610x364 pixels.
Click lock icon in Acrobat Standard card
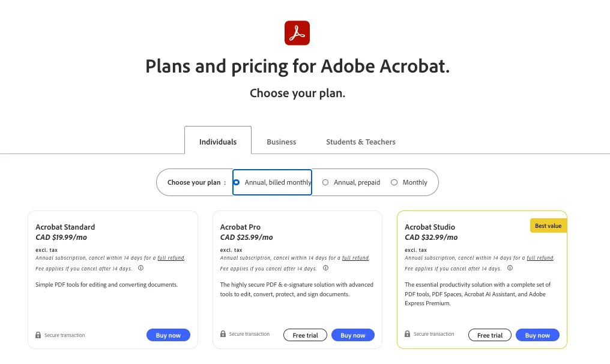tap(38, 335)
